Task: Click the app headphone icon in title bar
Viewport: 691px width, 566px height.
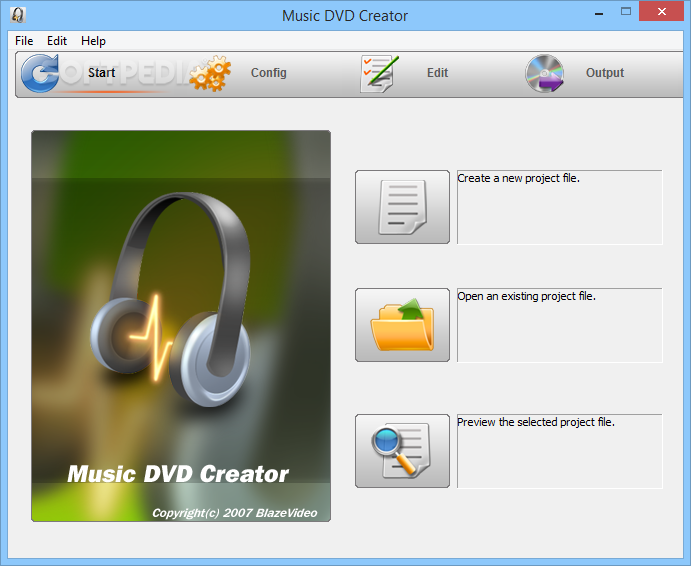Action: coord(18,15)
